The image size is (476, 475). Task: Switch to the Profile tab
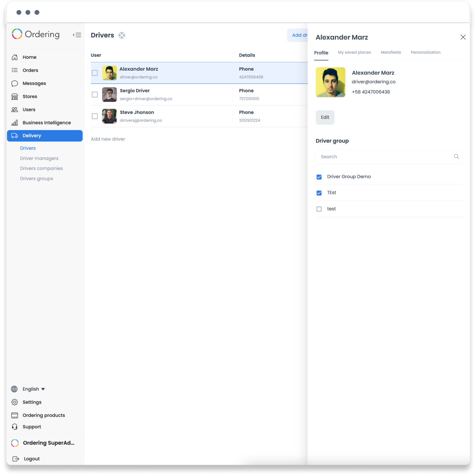(x=321, y=53)
